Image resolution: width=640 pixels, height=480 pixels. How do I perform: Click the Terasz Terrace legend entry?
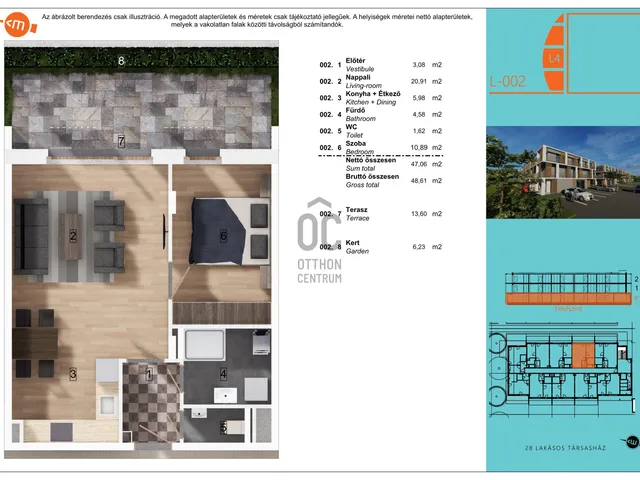click(380, 214)
